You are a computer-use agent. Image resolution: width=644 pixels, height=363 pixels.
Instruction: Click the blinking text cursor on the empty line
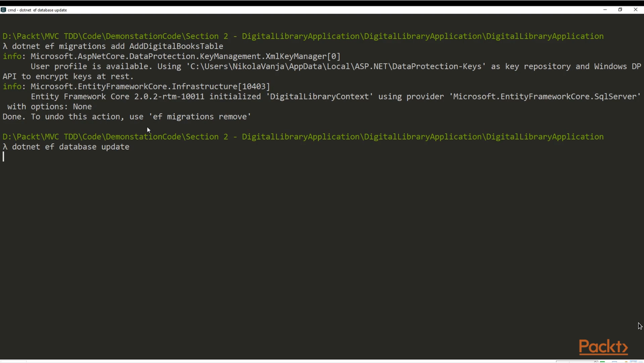click(x=4, y=157)
